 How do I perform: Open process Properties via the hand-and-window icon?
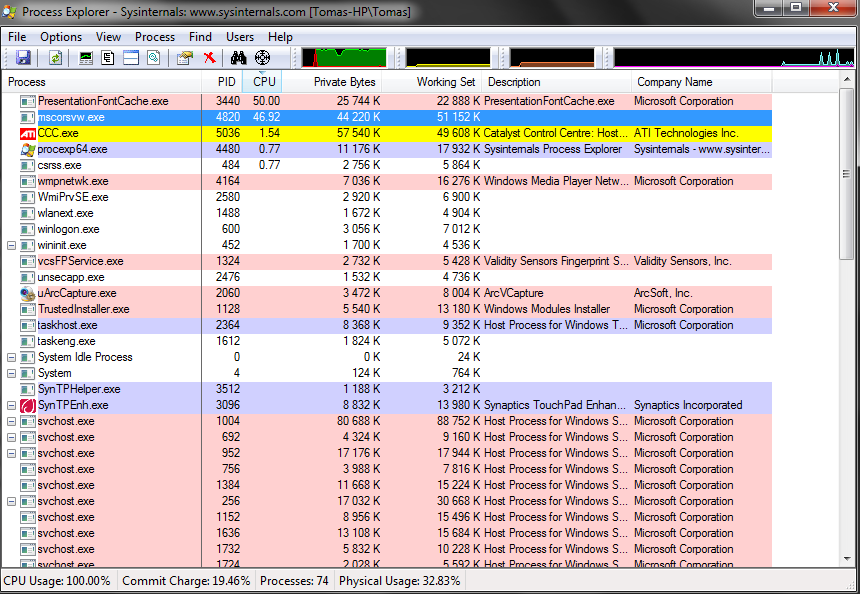point(185,58)
